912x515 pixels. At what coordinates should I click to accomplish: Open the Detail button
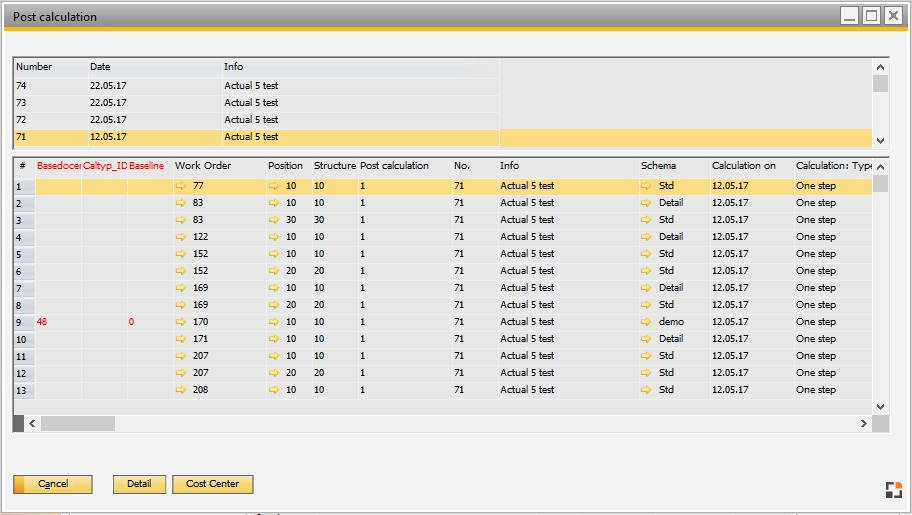139,484
